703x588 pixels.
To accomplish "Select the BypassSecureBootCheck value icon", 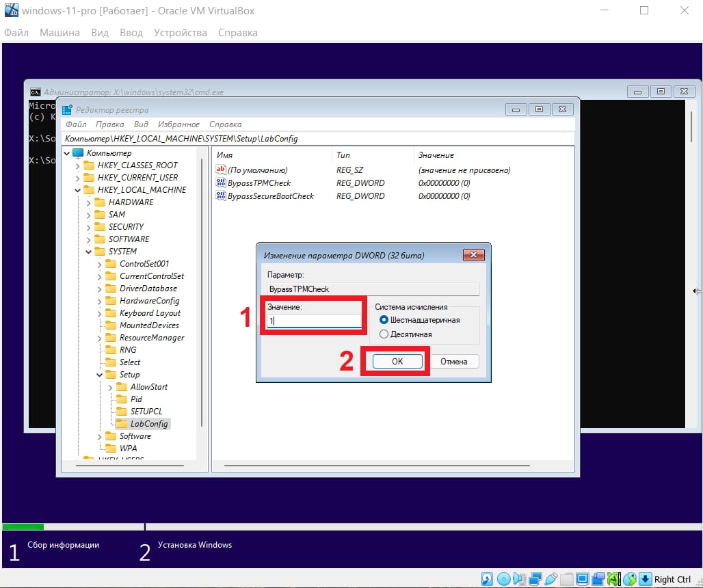I will point(221,196).
